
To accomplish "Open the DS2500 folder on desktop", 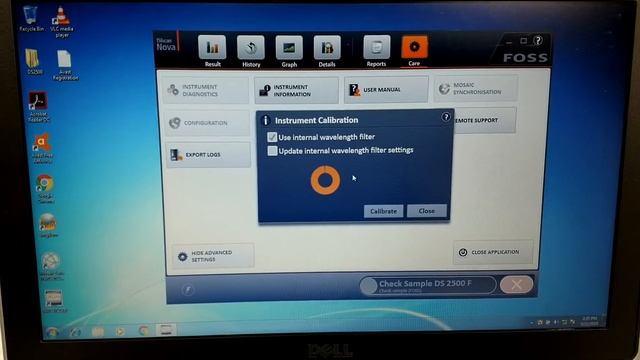I will click(x=33, y=62).
